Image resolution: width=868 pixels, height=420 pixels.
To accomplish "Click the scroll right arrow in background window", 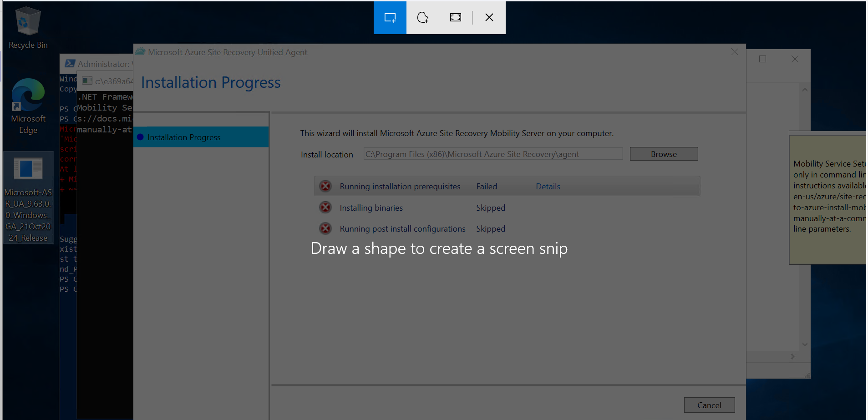I will click(x=792, y=357).
